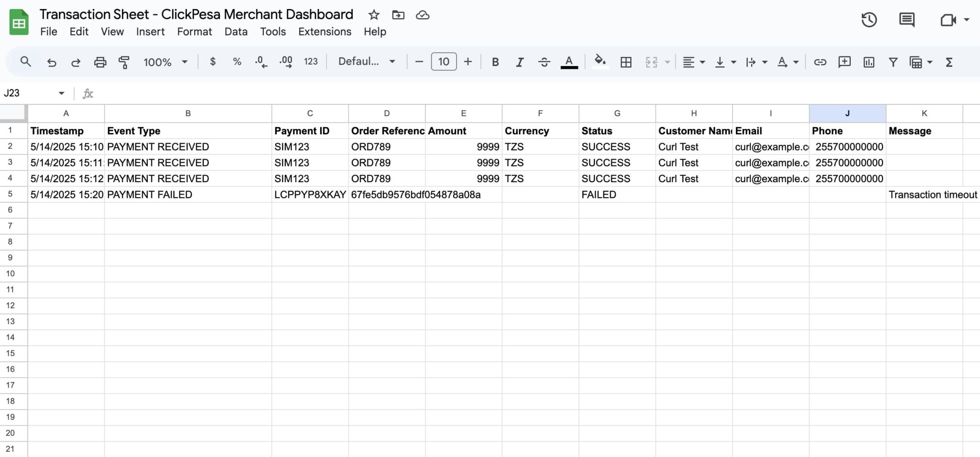The height and width of the screenshot is (457, 980).
Task: Format as currency with dollar icon
Action: tap(213, 62)
